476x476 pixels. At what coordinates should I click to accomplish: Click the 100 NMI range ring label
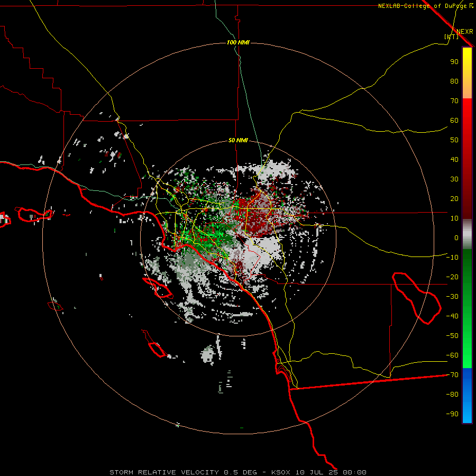tap(238, 42)
